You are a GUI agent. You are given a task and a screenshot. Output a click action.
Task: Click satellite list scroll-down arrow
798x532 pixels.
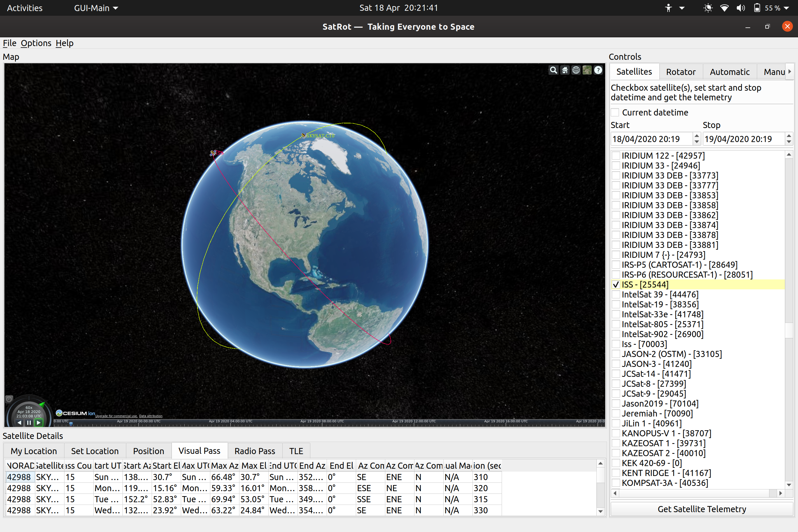click(789, 485)
